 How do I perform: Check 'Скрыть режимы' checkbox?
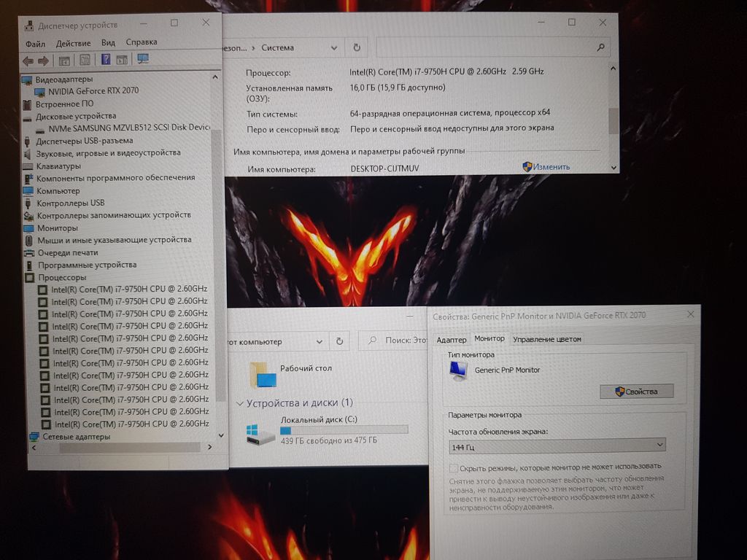tap(454, 467)
